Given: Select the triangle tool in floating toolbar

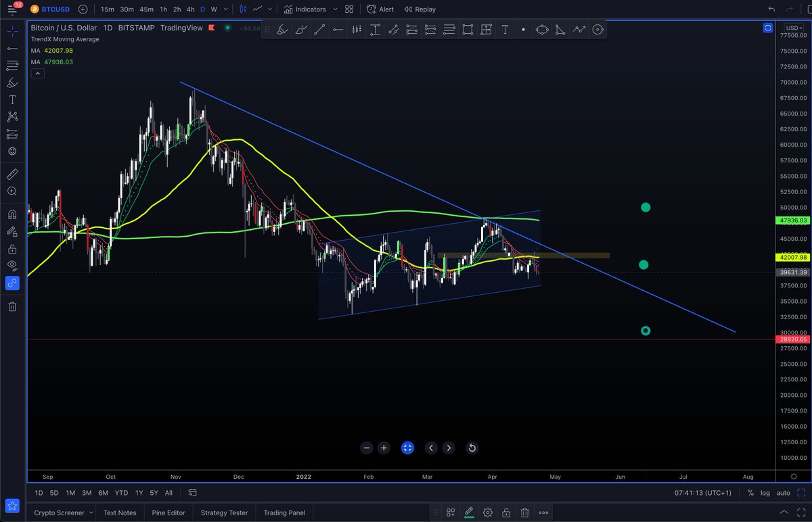Looking at the screenshot, I should 560,30.
